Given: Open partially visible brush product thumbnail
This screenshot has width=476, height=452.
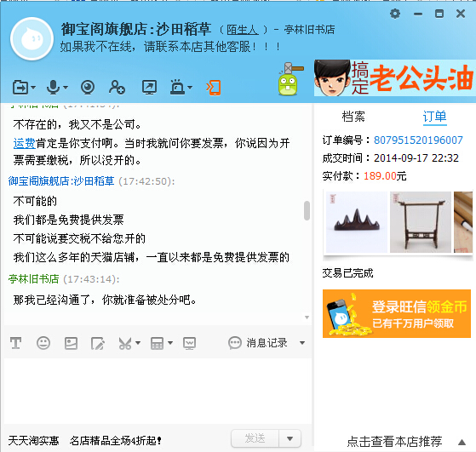Looking at the screenshot, I should (x=463, y=222).
